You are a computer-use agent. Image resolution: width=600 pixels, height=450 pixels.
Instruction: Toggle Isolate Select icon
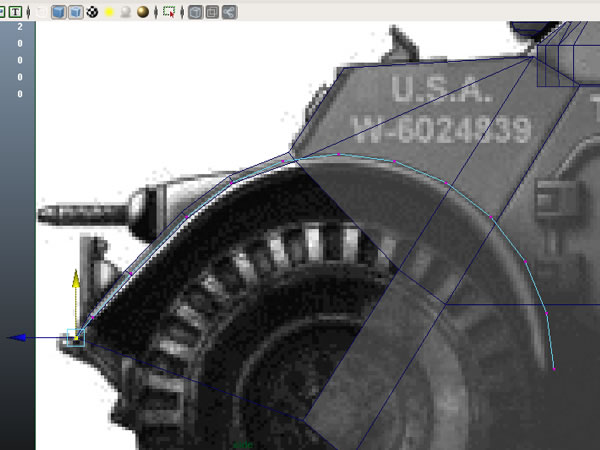(x=169, y=12)
